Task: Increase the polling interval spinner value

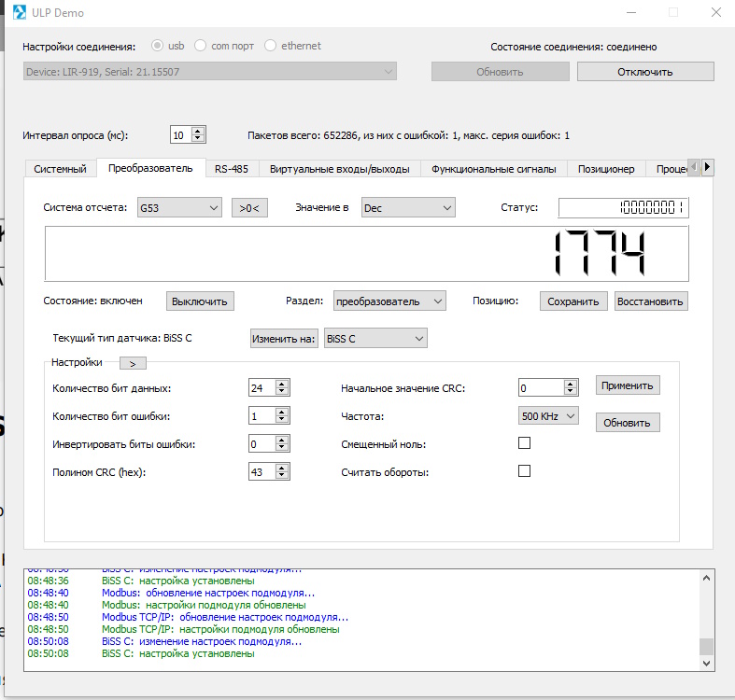Action: tap(198, 132)
